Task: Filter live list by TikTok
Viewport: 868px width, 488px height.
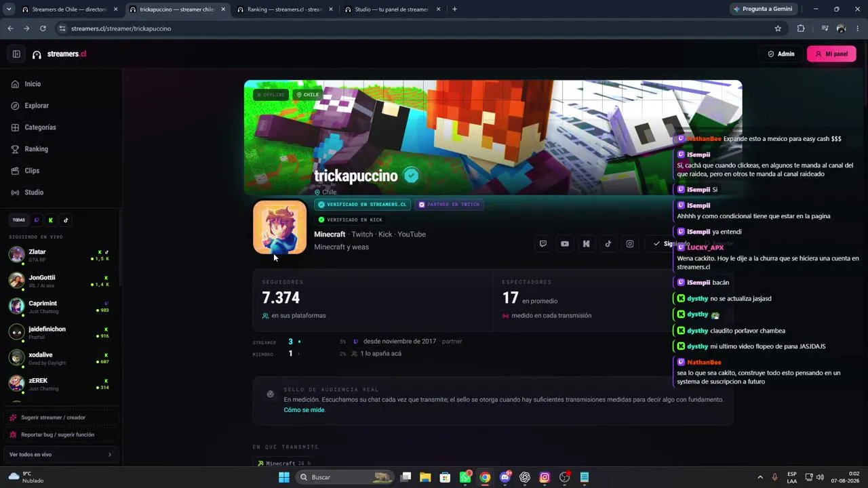Action: [66, 220]
